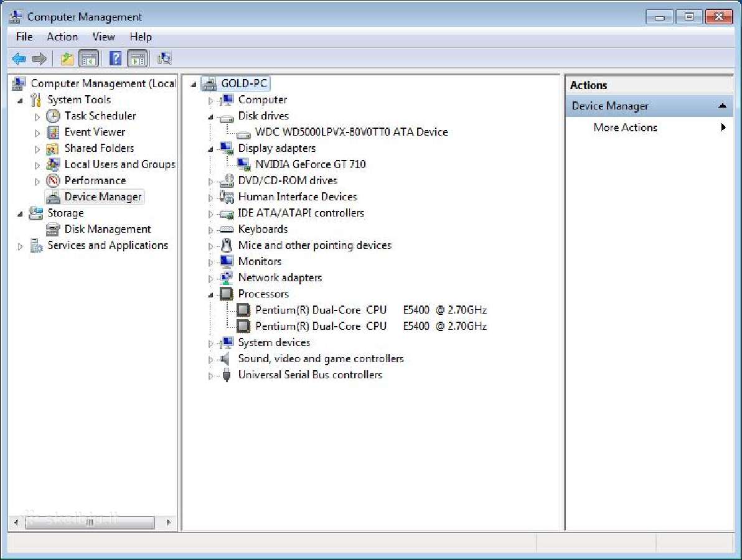Viewport: 742px width, 560px height.
Task: Collapse the Processors category
Action: tap(210, 295)
